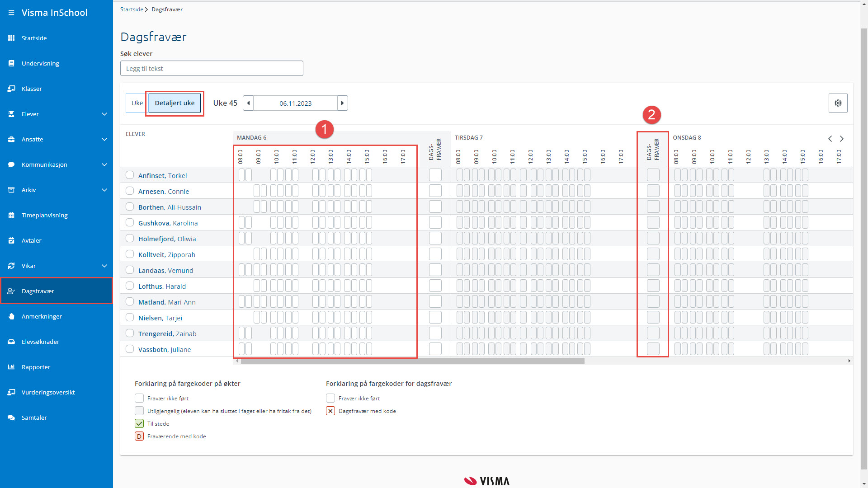Select the checkbox for Landaas, Vemund
The width and height of the screenshot is (868, 488).
click(130, 270)
